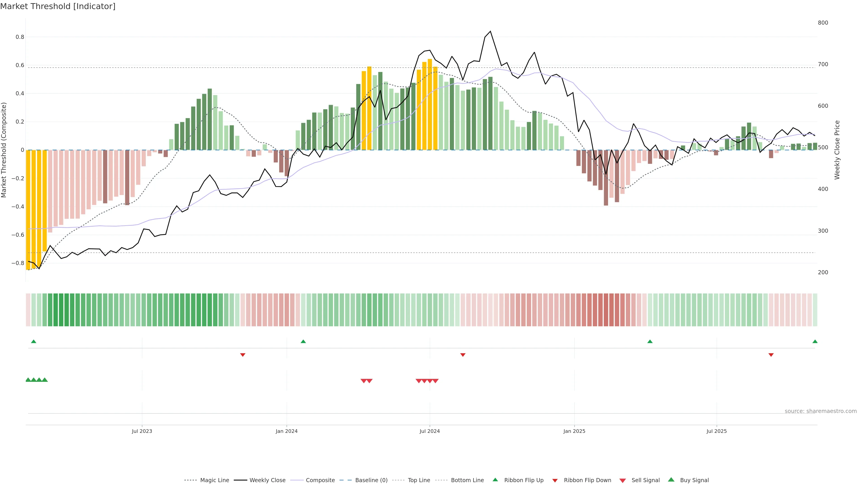Click Bottom Line legend item

coord(467,480)
